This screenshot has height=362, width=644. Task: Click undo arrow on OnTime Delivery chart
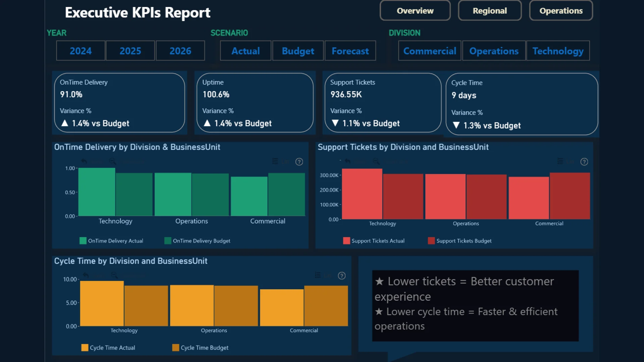[84, 162]
